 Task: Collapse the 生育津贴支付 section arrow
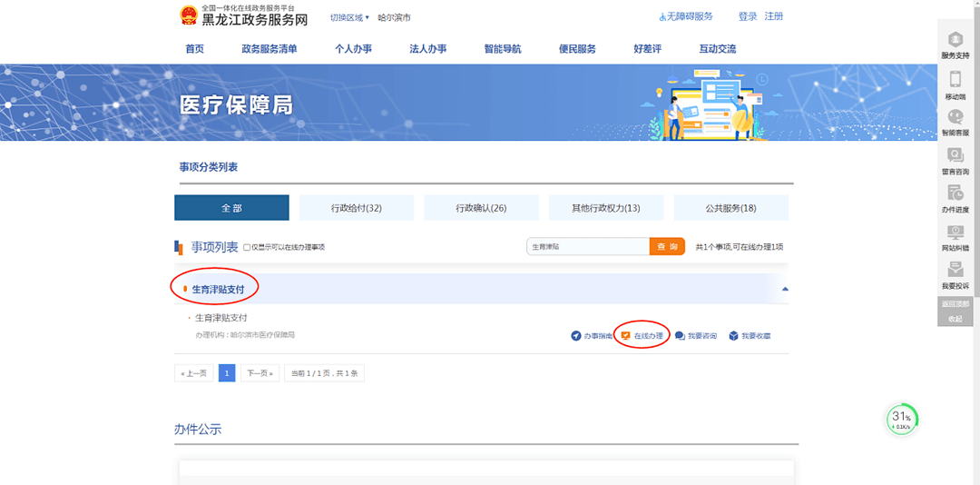click(x=785, y=289)
